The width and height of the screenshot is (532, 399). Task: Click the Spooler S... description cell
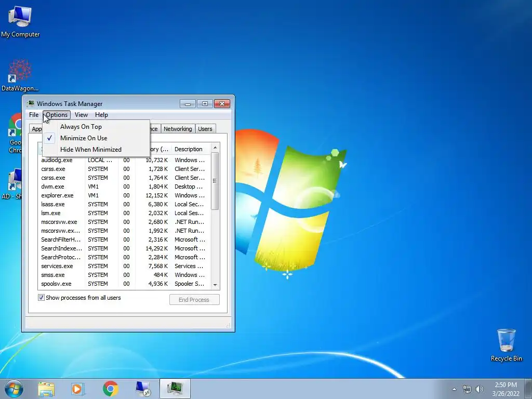(x=189, y=283)
